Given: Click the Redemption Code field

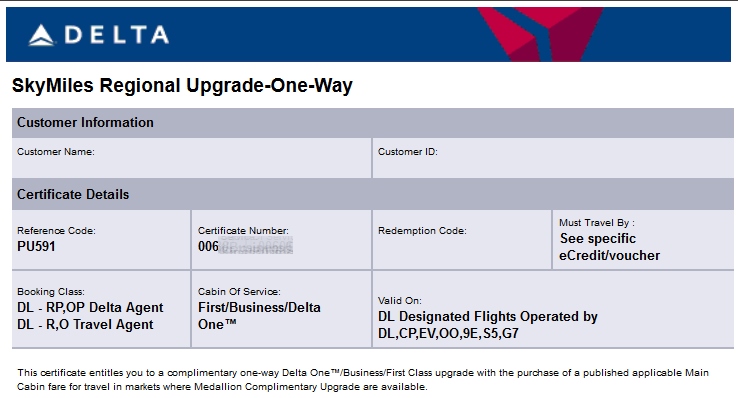Looking at the screenshot, I should 462,240.
